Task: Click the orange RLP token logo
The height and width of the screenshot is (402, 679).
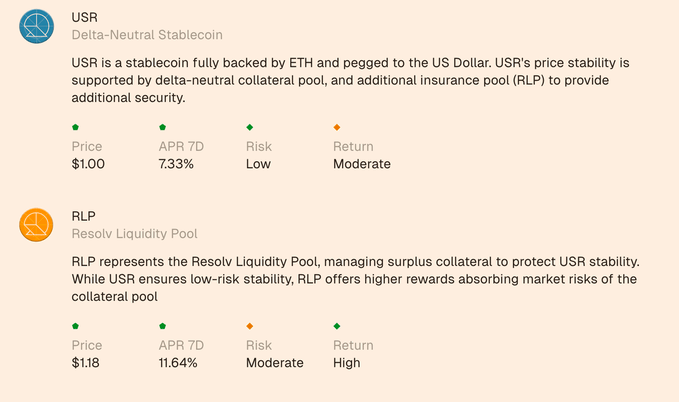Action: tap(36, 224)
